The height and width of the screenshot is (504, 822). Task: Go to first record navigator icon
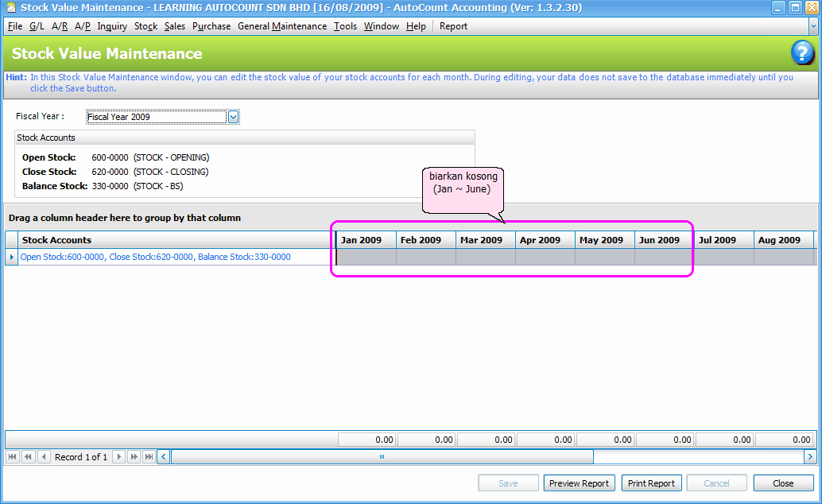pyautogui.click(x=12, y=457)
